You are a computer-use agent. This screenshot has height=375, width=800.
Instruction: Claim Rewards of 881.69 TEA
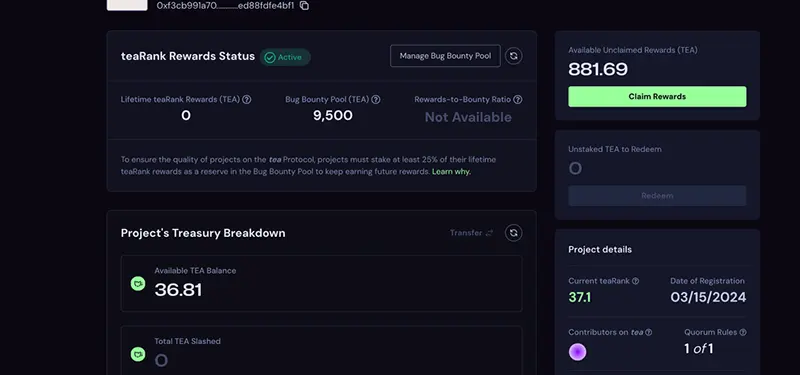pyautogui.click(x=657, y=96)
